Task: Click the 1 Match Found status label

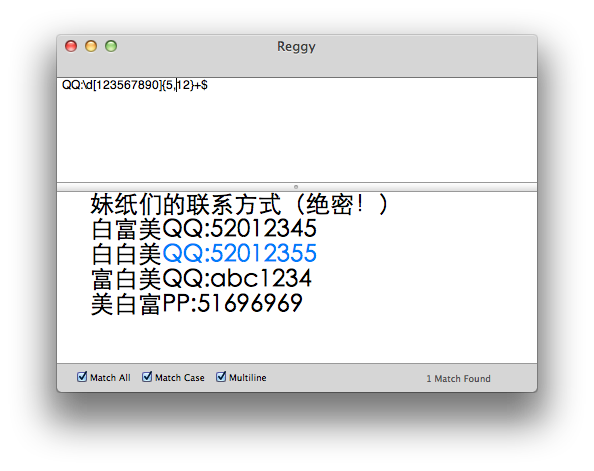Action: coord(458,379)
